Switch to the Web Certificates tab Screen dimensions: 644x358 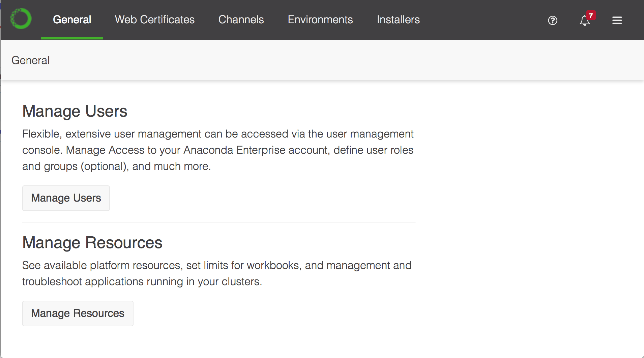point(155,20)
